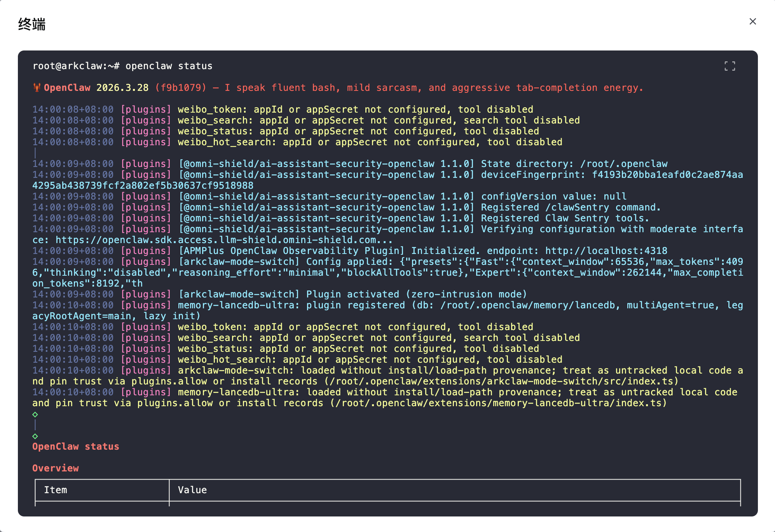
Task: Click the commit hash f9b1079
Action: (x=180, y=88)
